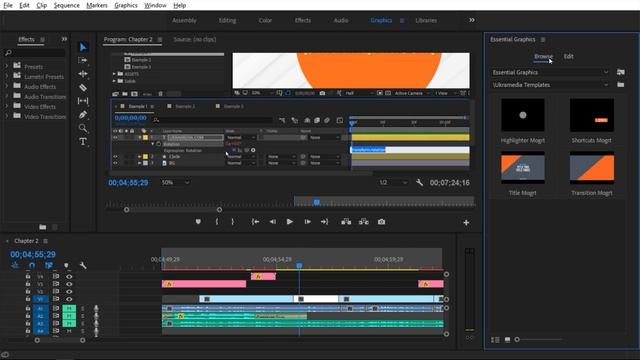Switch to Source (no clips) tab
Image resolution: width=640 pixels, height=360 pixels.
coord(195,40)
